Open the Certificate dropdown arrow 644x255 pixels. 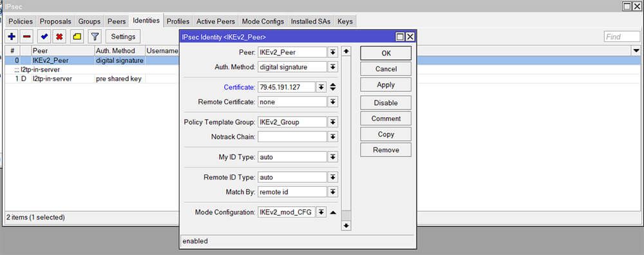tap(321, 87)
